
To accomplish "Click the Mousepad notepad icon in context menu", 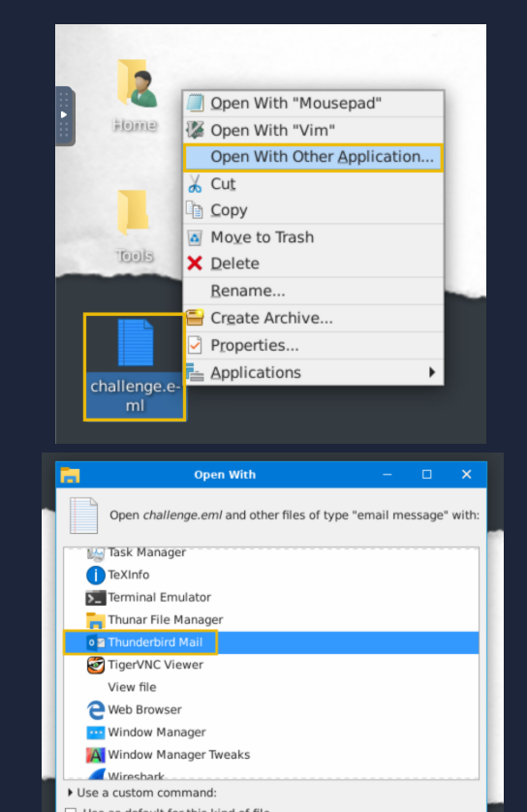I will coord(195,103).
